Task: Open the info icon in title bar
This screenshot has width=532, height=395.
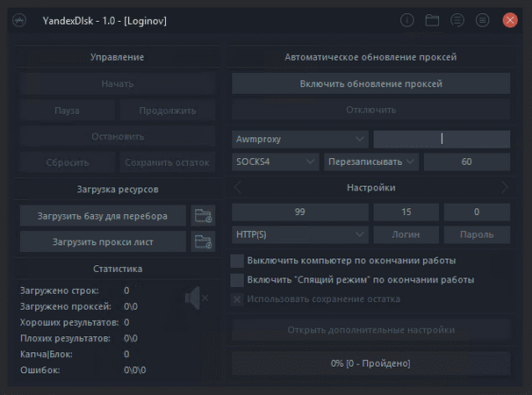Action: click(x=406, y=20)
